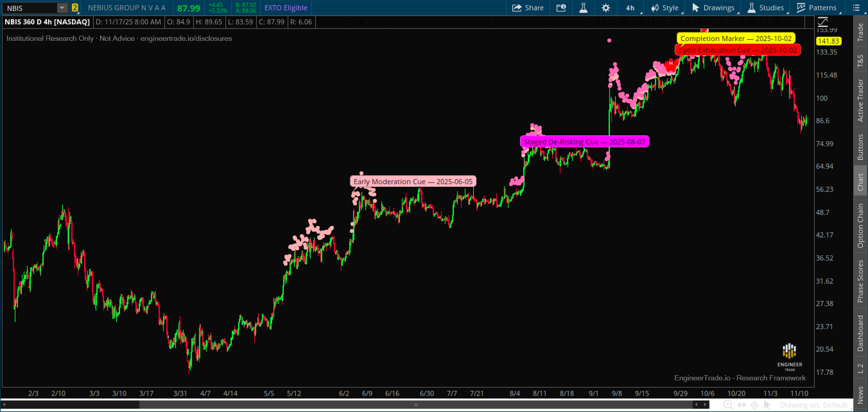Open the NBIS symbol dropdown
The height and width of the screenshot is (412, 868).
point(62,7)
